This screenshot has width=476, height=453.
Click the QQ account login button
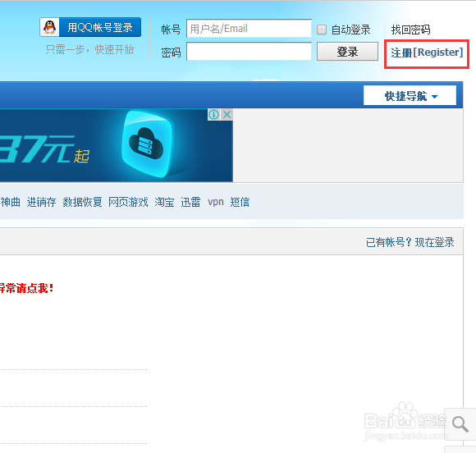pos(90,27)
